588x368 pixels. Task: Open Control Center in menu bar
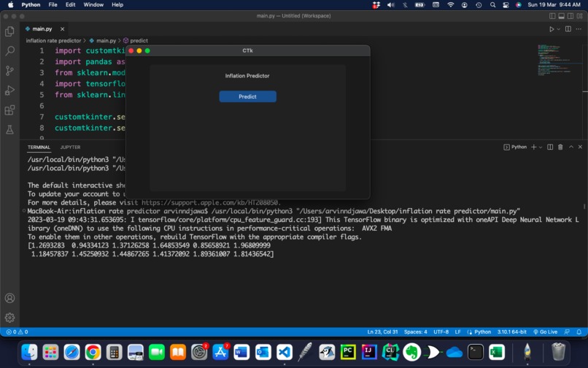coord(506,5)
